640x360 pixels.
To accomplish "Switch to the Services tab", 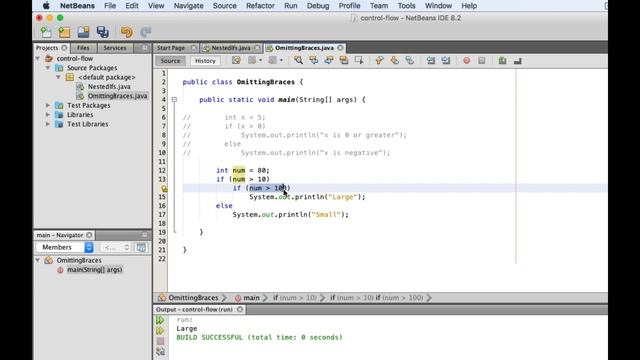I will point(115,48).
